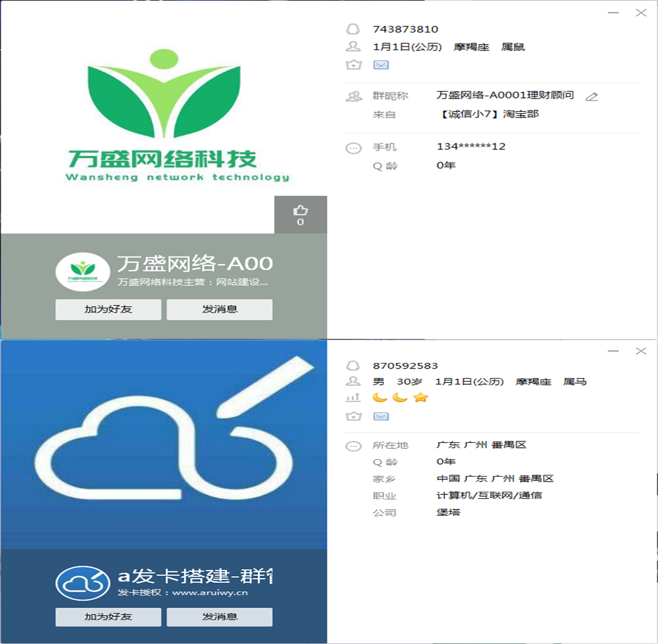Image resolution: width=658 pixels, height=644 pixels.
Task: Click the profile name starting a发卡搭建-群
Action: [x=195, y=575]
